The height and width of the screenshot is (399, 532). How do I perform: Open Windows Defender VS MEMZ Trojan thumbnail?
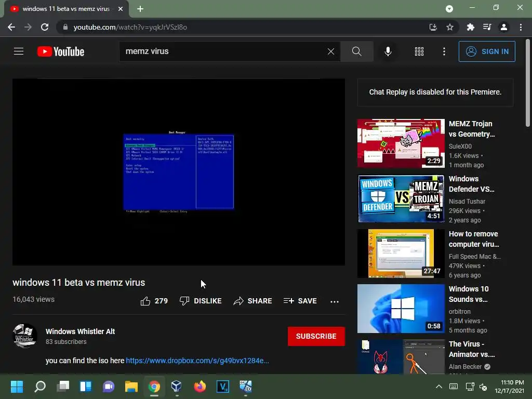pos(401,198)
